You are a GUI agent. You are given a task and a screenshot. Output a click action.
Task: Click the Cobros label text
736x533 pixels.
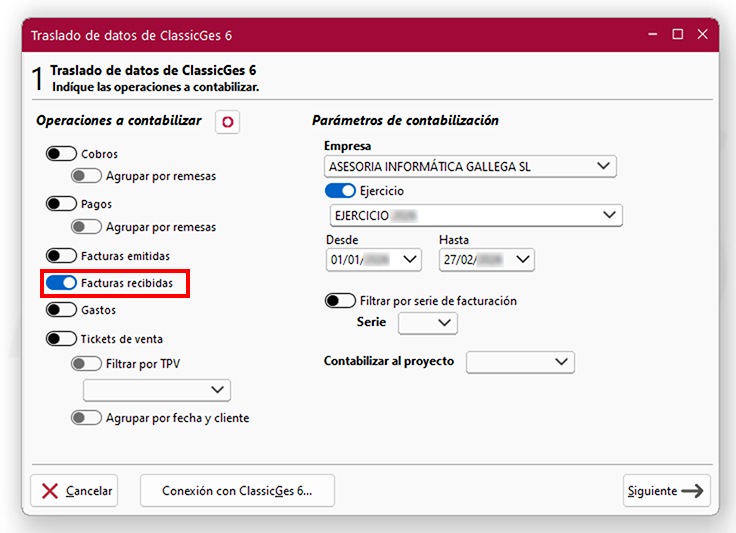100,154
